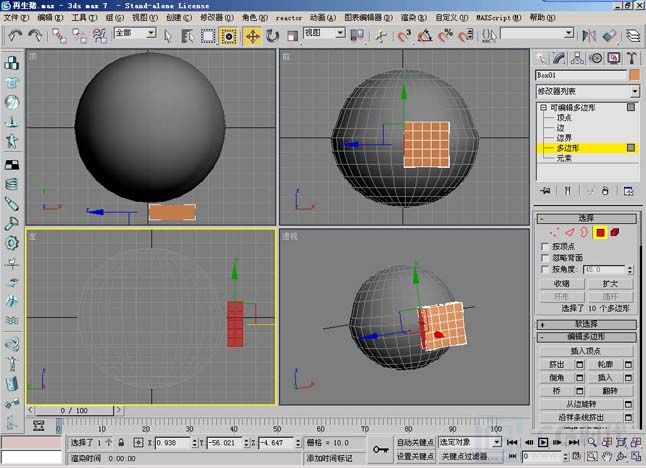Open the MAXScript menu

(499, 18)
